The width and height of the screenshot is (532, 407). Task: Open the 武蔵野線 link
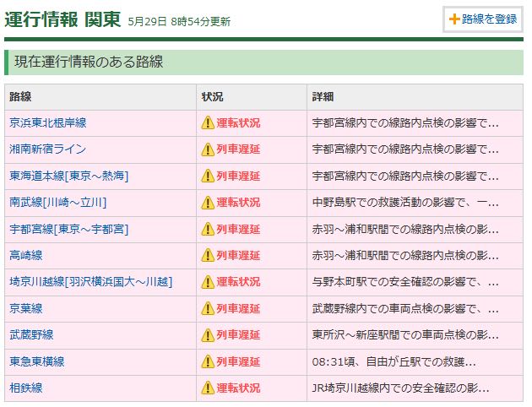coord(31,335)
